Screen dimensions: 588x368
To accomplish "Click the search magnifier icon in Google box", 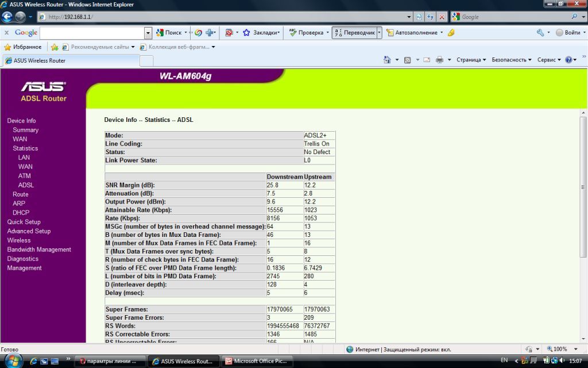I will [574, 17].
